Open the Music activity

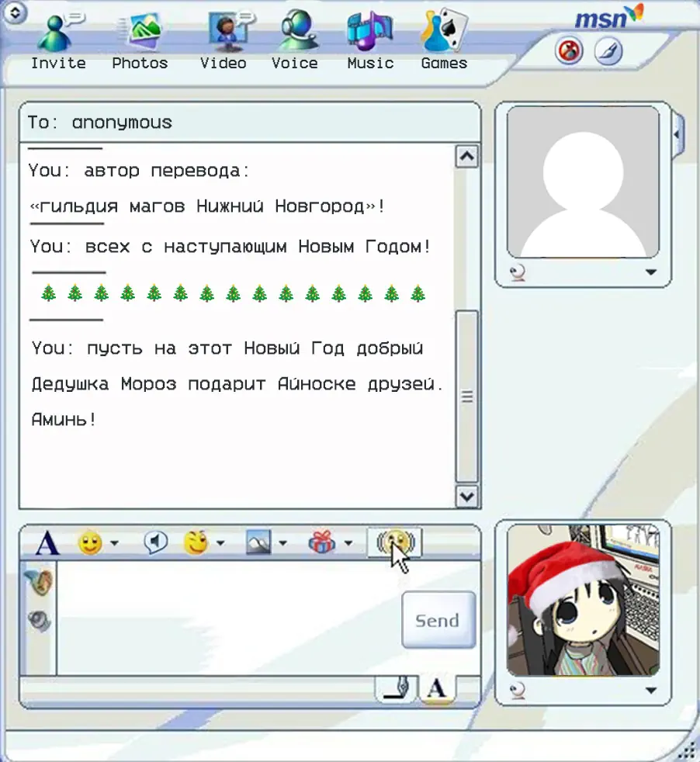point(370,36)
